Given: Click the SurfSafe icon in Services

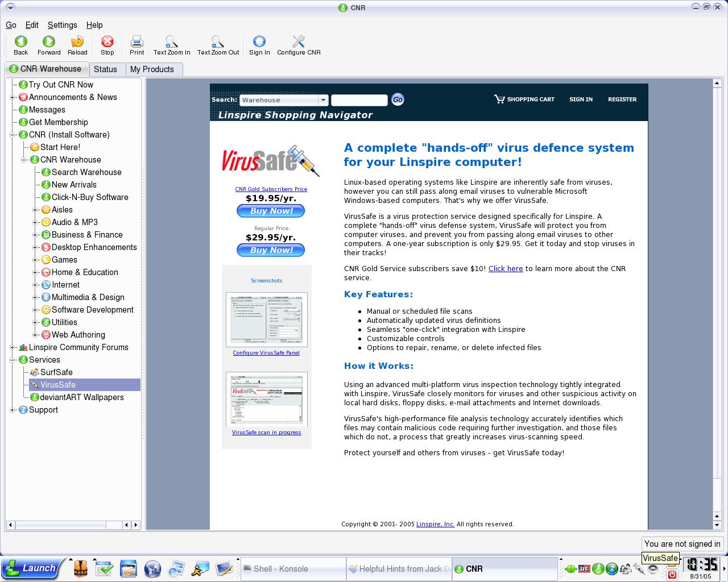Looking at the screenshot, I should point(35,372).
